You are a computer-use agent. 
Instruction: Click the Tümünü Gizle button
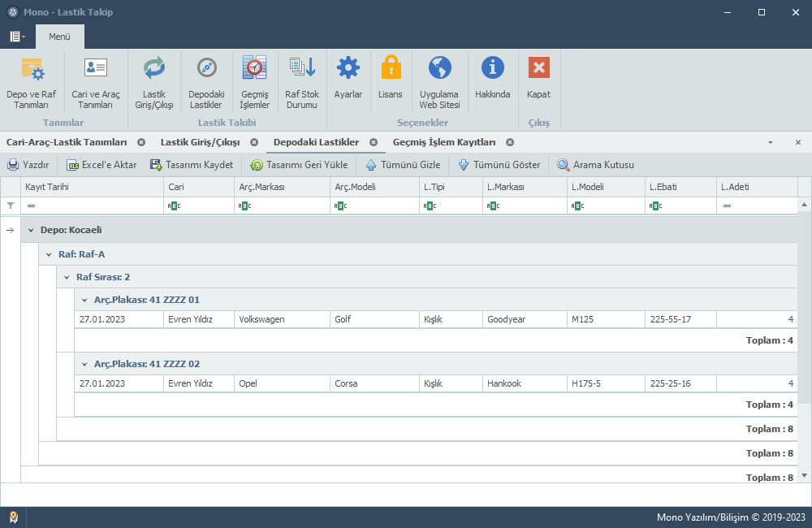[403, 165]
